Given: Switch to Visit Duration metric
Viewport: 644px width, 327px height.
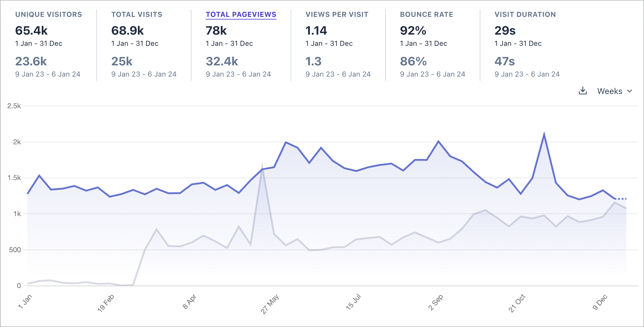Looking at the screenshot, I should [x=525, y=14].
